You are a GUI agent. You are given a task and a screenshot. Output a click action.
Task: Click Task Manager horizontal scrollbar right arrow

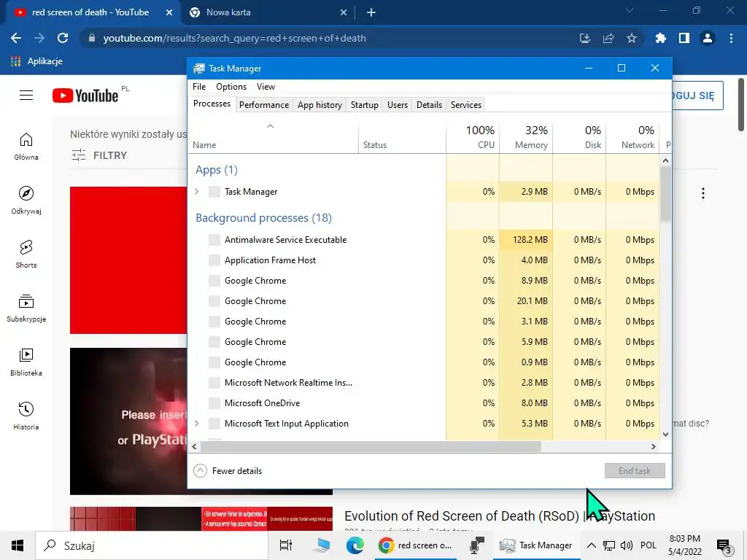point(653,447)
